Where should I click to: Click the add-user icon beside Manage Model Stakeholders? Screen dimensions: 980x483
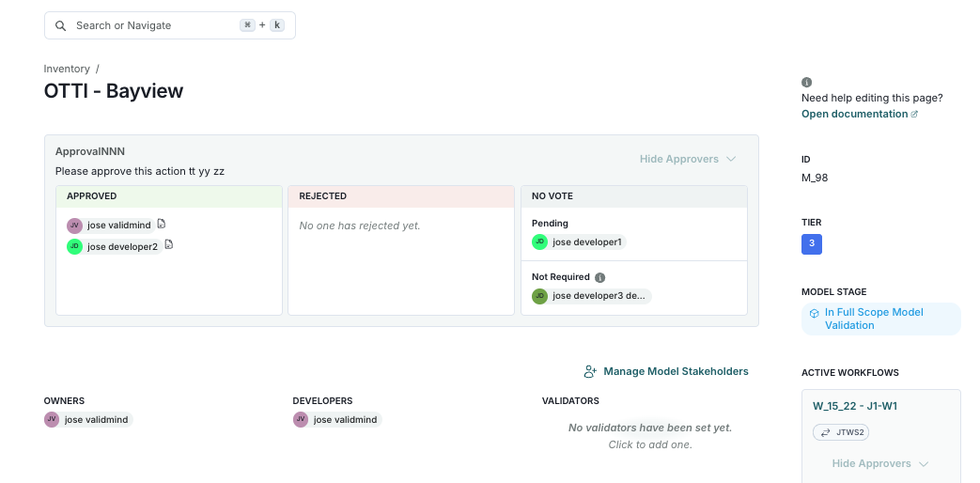click(x=590, y=371)
